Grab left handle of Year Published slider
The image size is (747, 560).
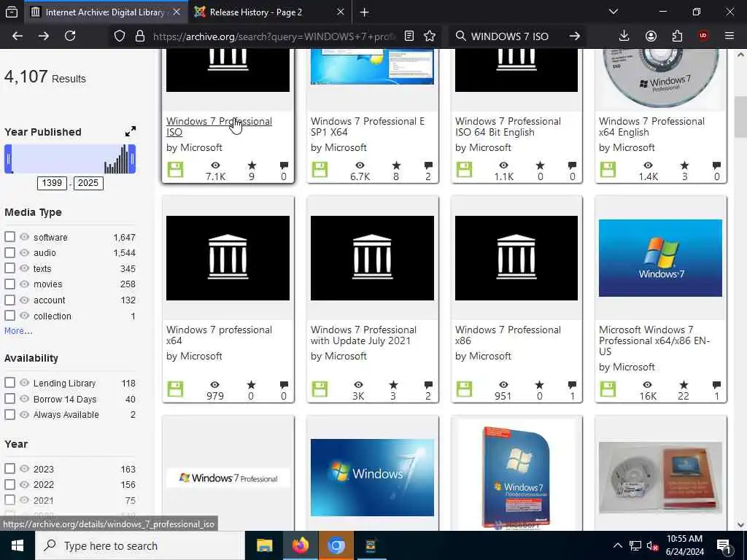[x=8, y=159]
